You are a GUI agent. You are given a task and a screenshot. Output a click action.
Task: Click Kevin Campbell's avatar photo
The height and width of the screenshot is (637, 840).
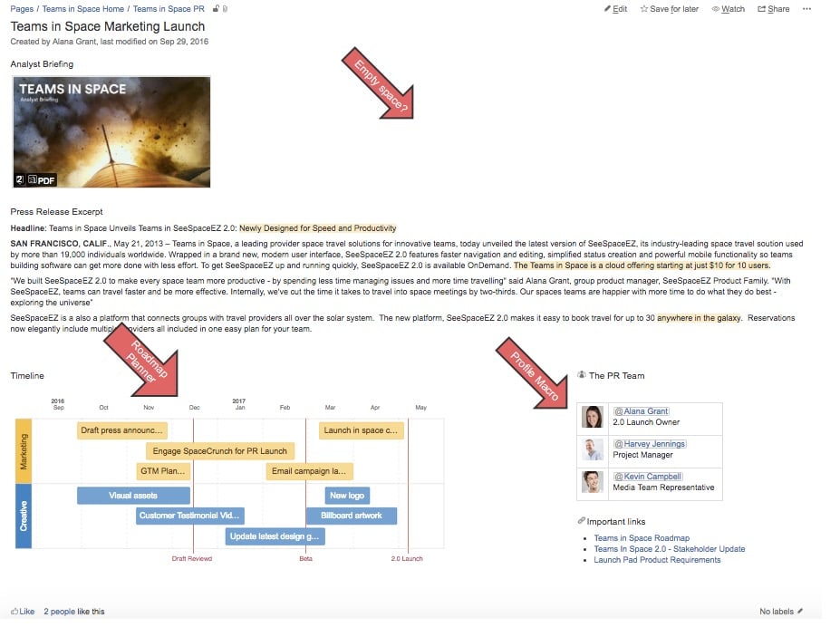pos(594,482)
